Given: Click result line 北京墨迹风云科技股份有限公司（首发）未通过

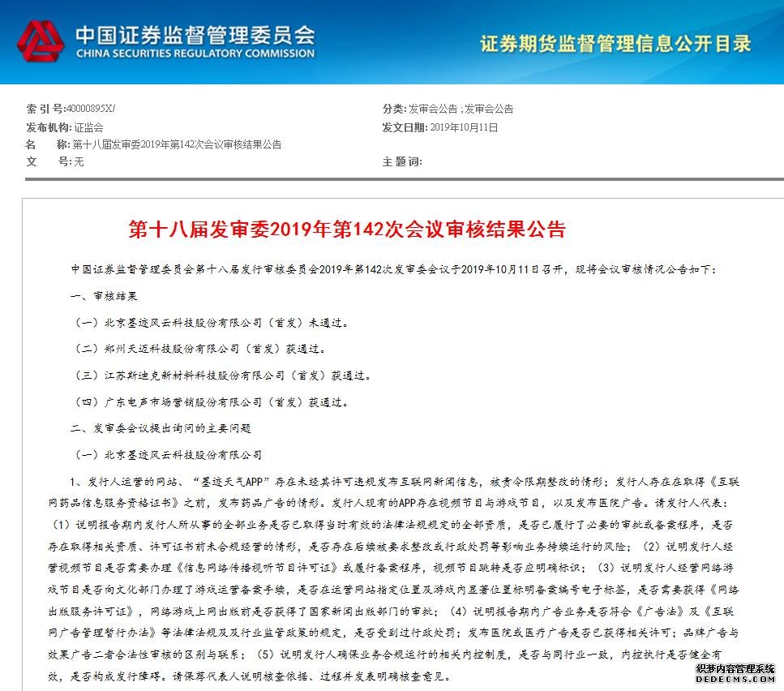Looking at the screenshot, I should click(212, 323).
